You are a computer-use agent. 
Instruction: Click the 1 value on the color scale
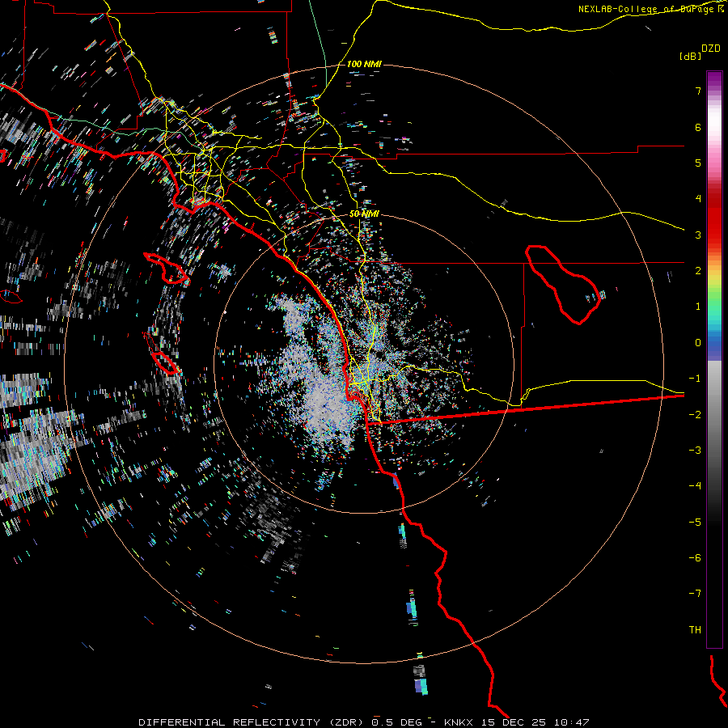[x=698, y=307]
